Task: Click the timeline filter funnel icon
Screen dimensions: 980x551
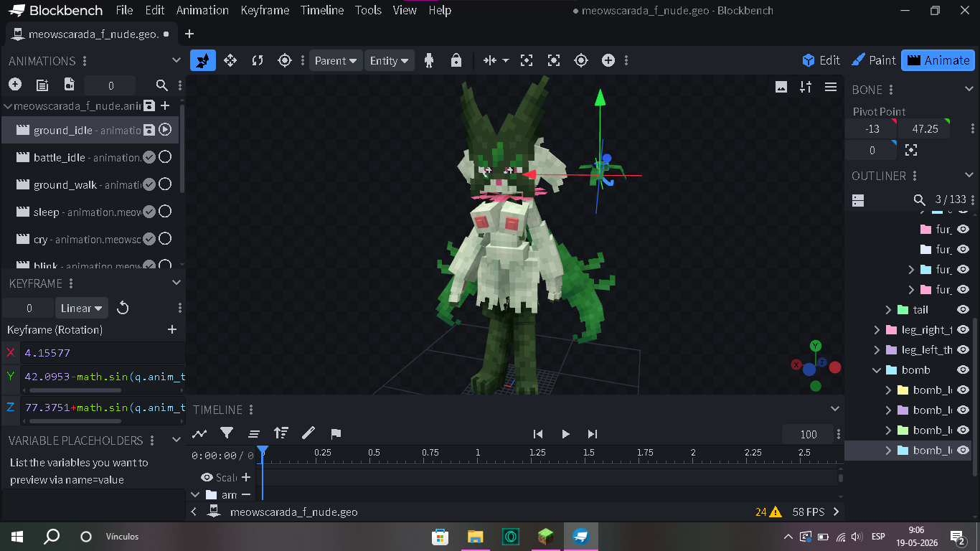Action: (227, 433)
